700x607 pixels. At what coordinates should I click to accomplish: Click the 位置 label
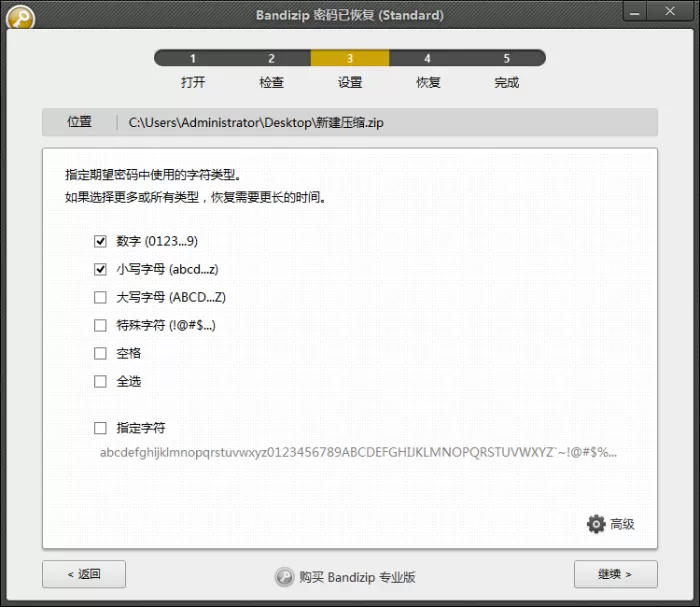coord(79,122)
